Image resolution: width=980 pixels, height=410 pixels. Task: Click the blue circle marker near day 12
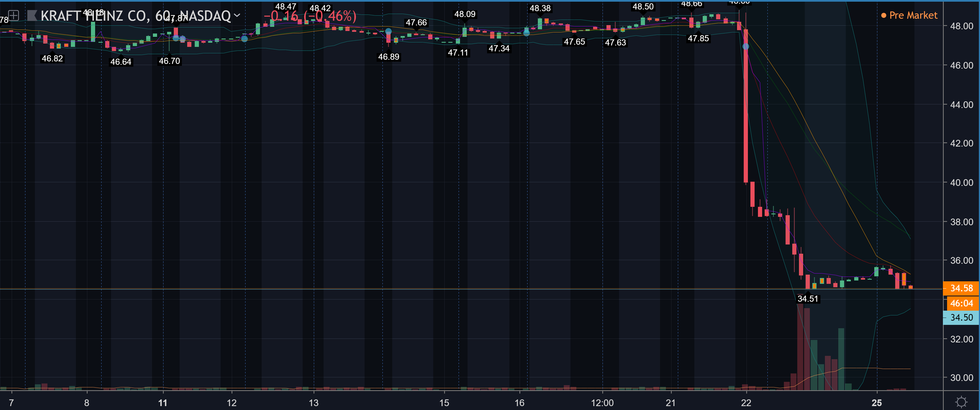(245, 39)
